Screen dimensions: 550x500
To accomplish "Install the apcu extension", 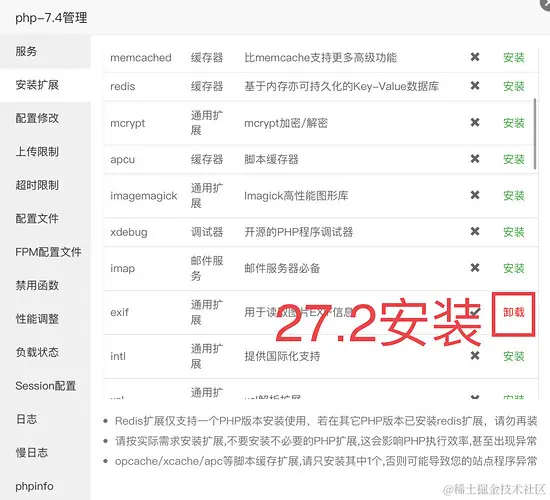I will tap(514, 159).
